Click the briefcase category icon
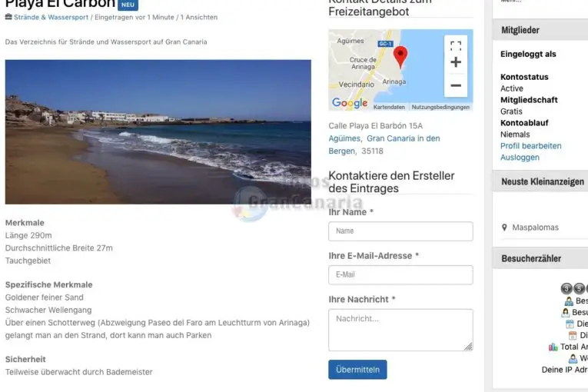The image size is (588, 392). pos(8,17)
